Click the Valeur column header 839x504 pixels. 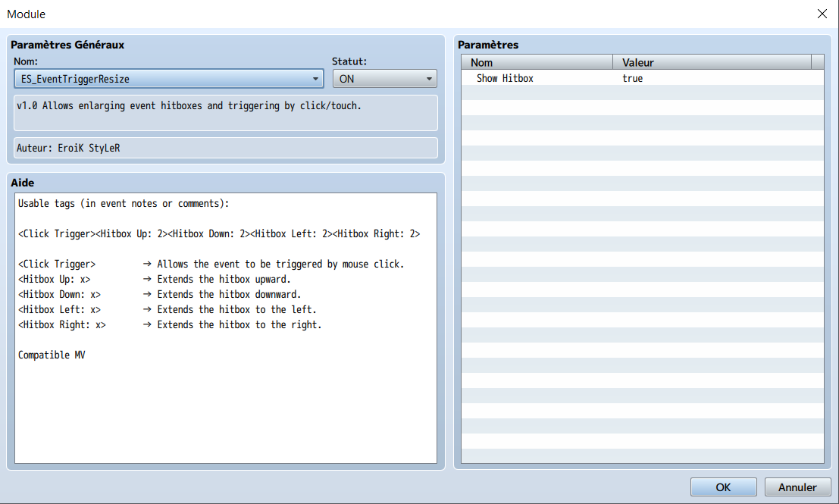point(712,62)
